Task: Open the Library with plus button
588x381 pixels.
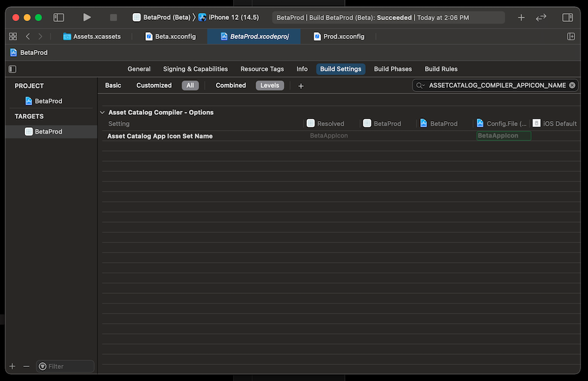Action: (521, 17)
